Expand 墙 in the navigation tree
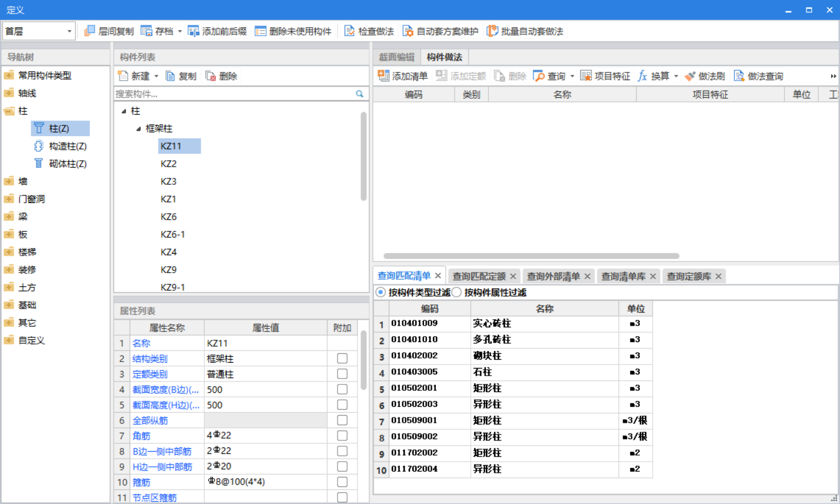 coord(9,181)
